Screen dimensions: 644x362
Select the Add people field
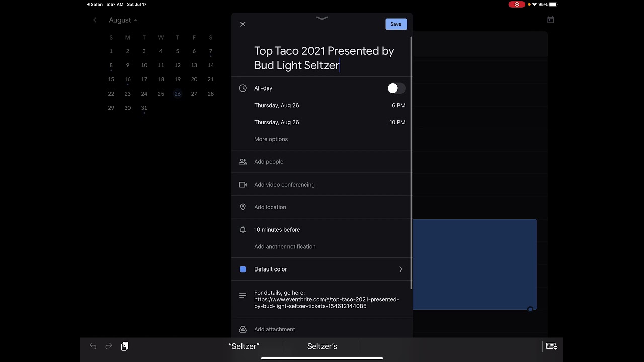322,162
